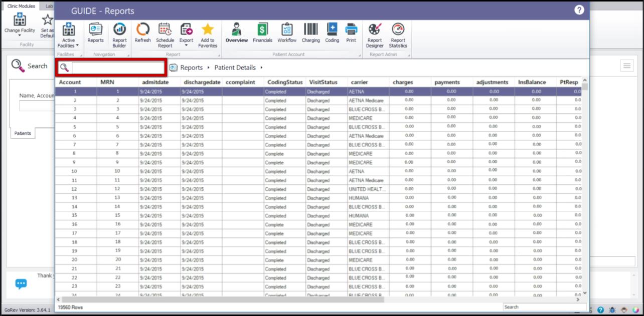This screenshot has height=316, width=644.
Task: Click the status bar blue help icon
Action: click(600, 310)
